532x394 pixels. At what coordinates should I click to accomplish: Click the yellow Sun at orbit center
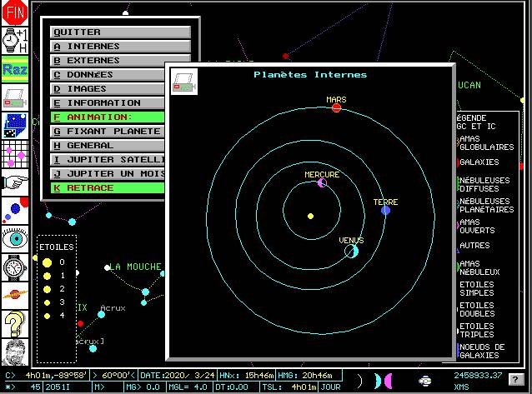310,216
